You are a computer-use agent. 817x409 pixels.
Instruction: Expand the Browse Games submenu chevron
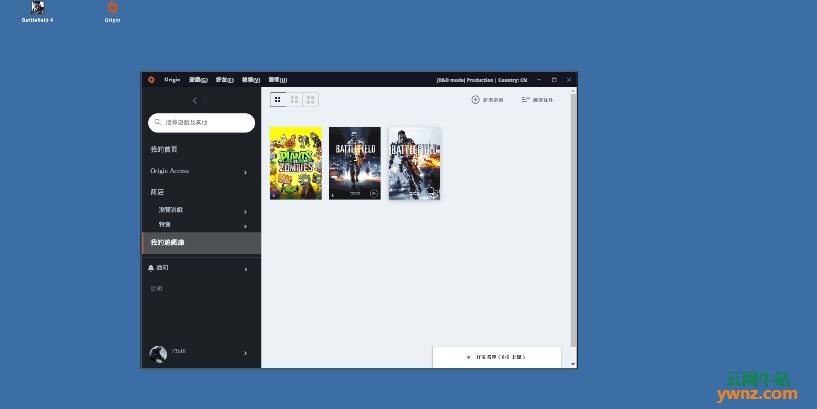(245, 212)
